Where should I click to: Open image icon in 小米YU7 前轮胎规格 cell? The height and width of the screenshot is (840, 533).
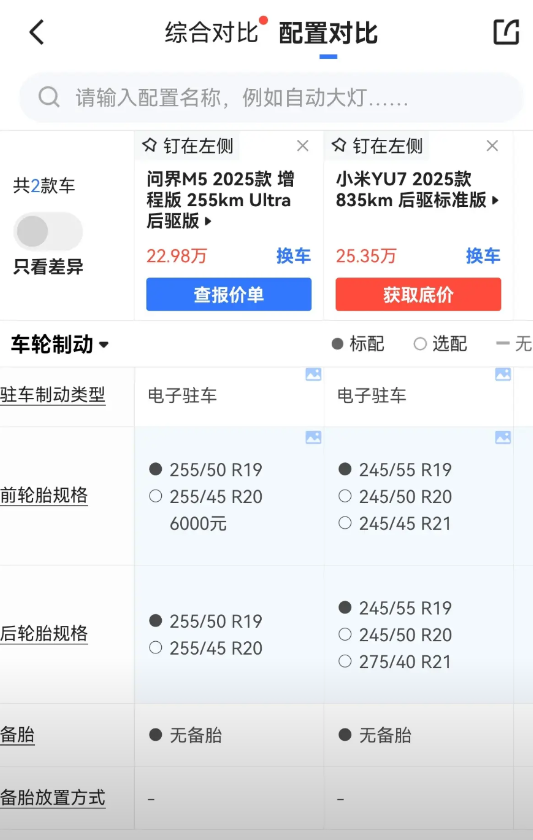[503, 437]
